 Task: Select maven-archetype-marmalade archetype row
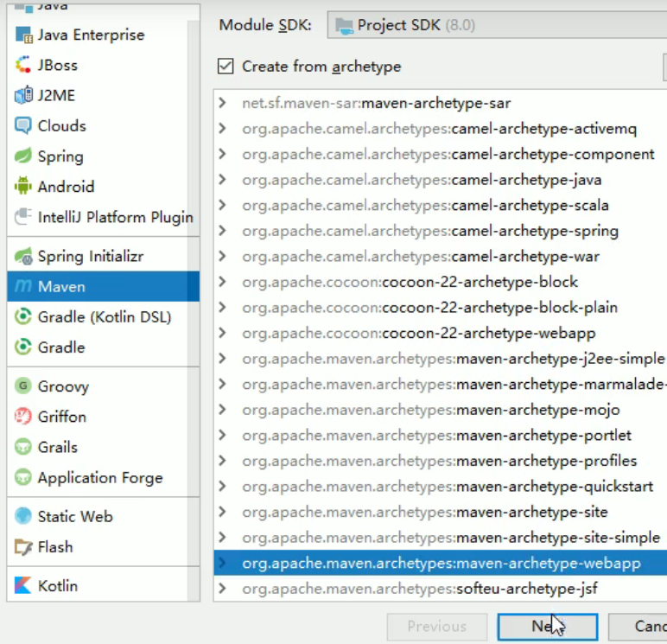click(441, 384)
